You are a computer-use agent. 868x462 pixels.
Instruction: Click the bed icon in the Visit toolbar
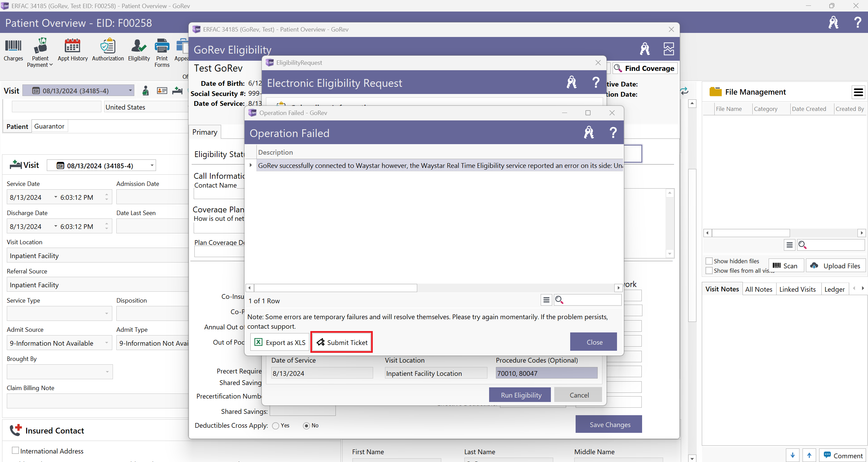pos(177,91)
